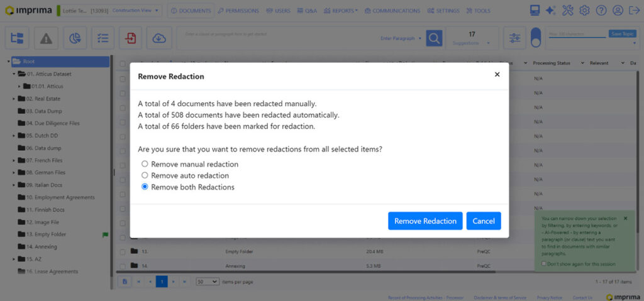
Task: Open the pie chart analytics icon
Action: 75,38
